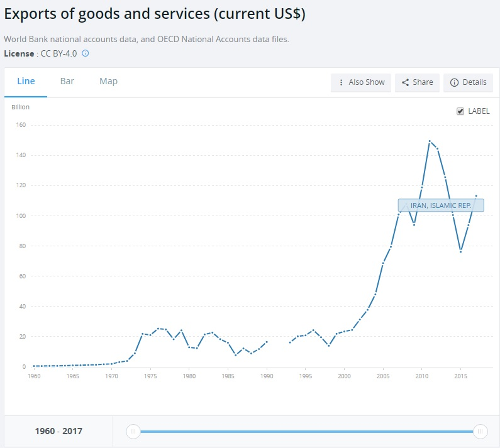Open the Also Show dropdown menu
This screenshot has width=500, height=448.
click(361, 82)
